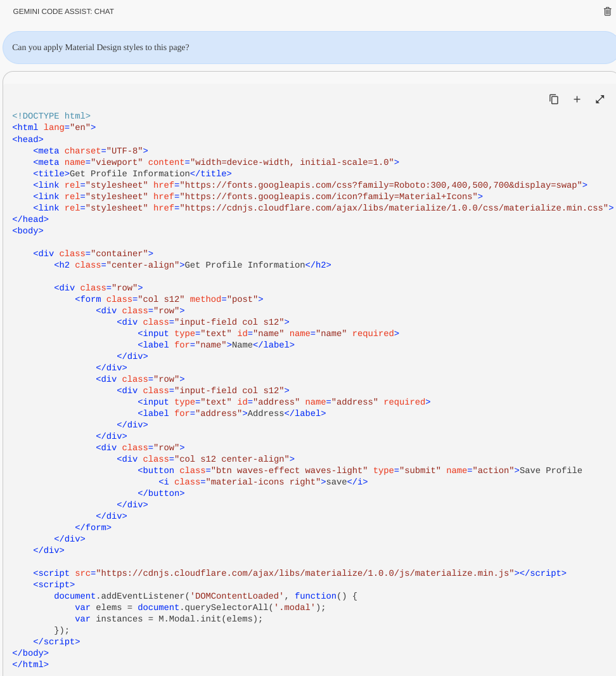Select the GEMINI CODE ASSIST: CHAT header

(63, 11)
